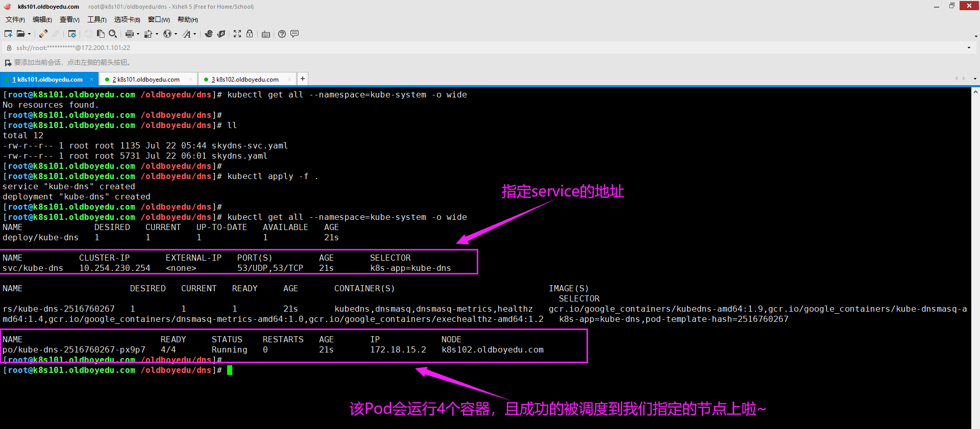Open the 文件(F) menu
This screenshot has width=980, height=429.
click(15, 19)
